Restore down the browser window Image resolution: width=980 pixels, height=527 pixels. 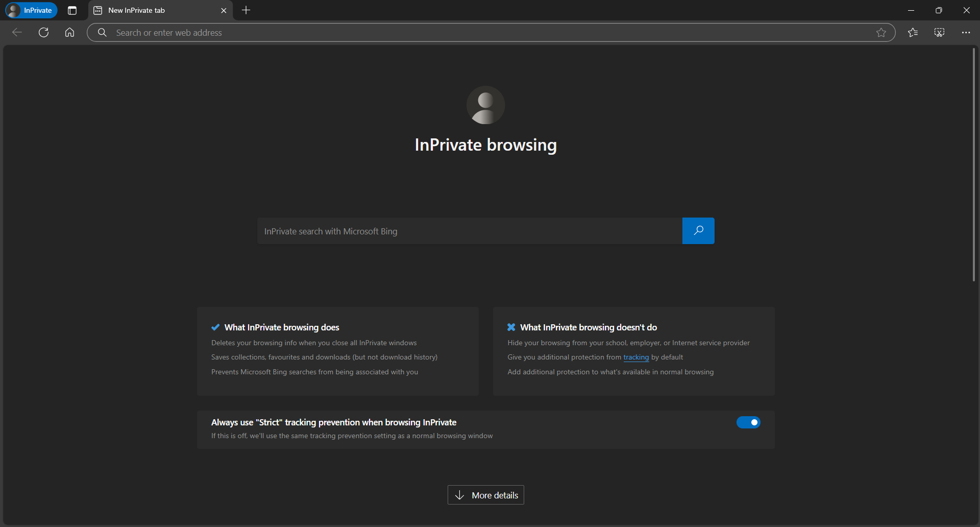pyautogui.click(x=939, y=10)
